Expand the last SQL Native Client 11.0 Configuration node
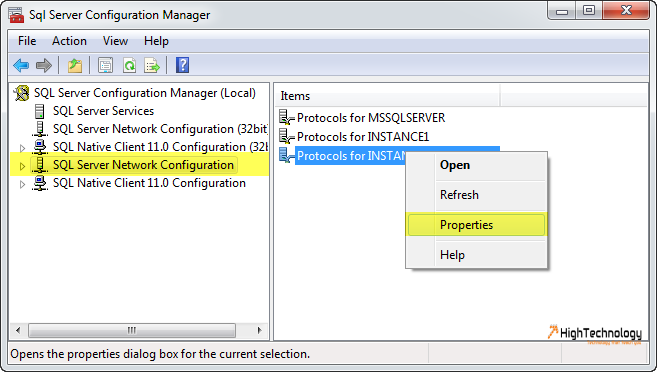 click(22, 184)
